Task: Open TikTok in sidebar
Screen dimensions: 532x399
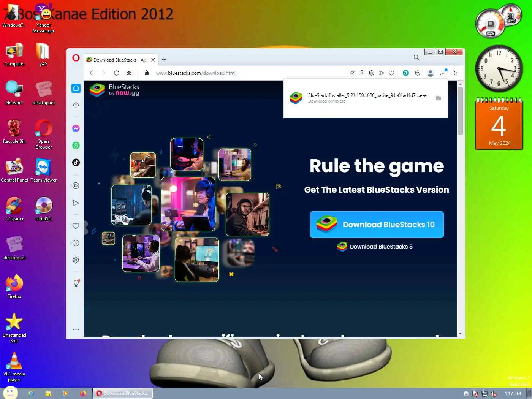Action: pos(76,163)
